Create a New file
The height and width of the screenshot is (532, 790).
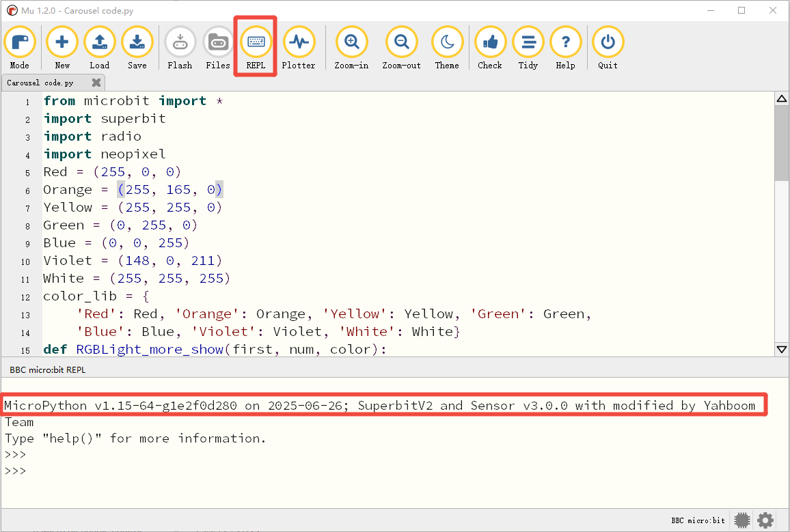(62, 48)
